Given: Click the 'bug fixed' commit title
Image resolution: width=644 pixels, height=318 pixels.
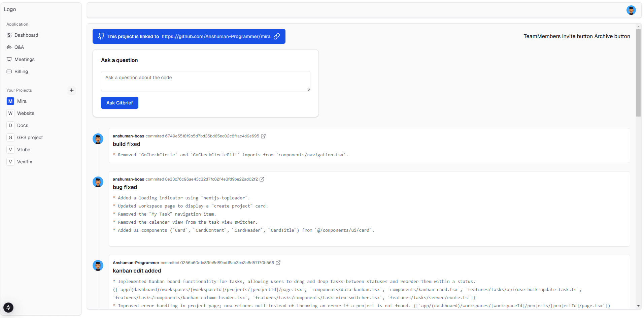Looking at the screenshot, I should [125, 187].
